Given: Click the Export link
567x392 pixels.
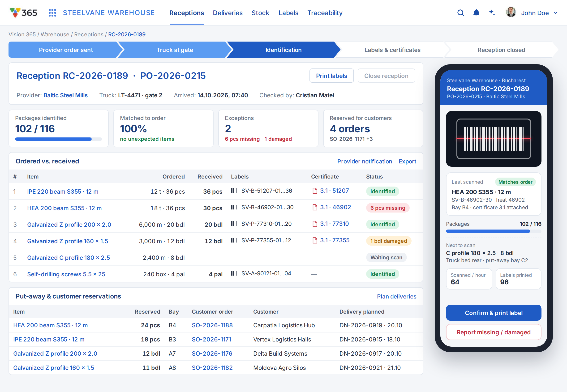Looking at the screenshot, I should (407, 161).
